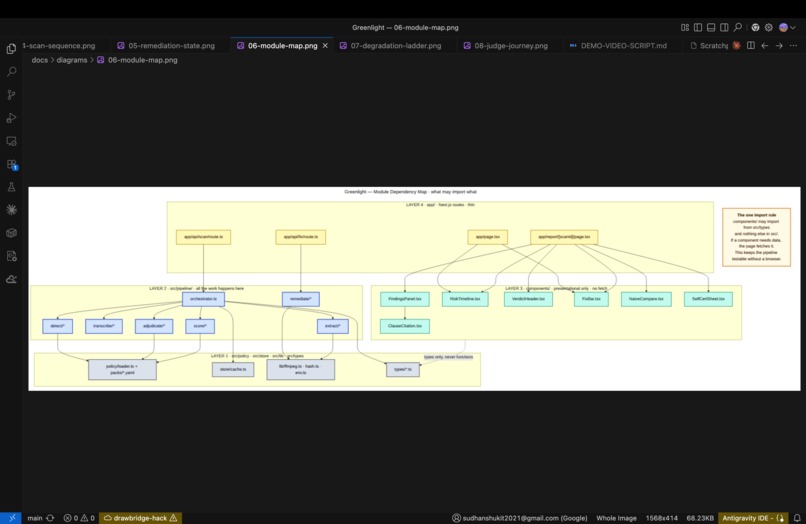Open the Source Control view
This screenshot has height=524, width=806.
tap(11, 95)
